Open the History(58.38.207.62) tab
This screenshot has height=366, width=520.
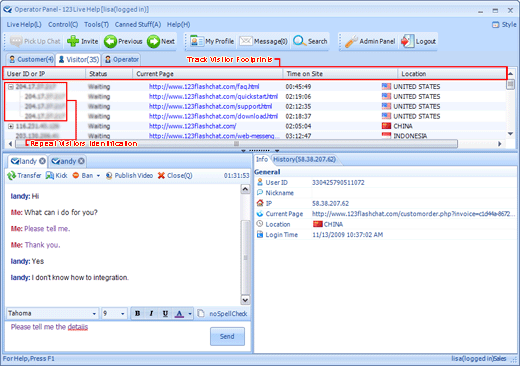304,159
